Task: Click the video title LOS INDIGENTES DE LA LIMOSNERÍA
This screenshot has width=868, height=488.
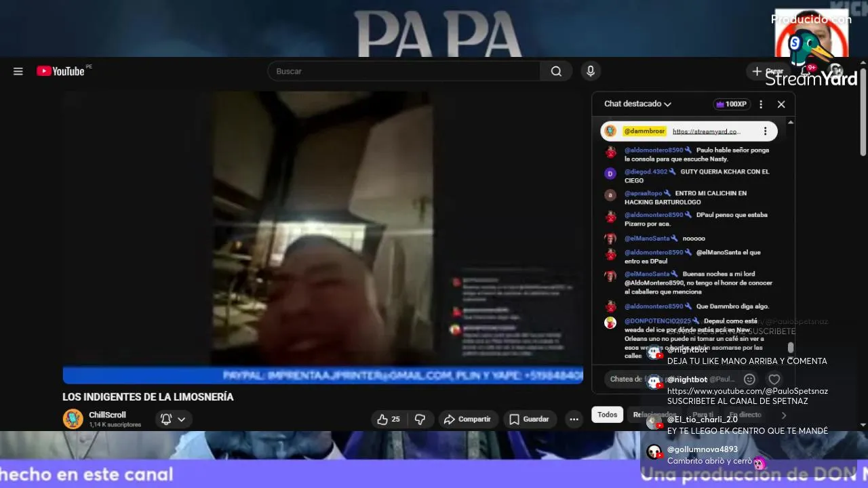Action: click(148, 397)
